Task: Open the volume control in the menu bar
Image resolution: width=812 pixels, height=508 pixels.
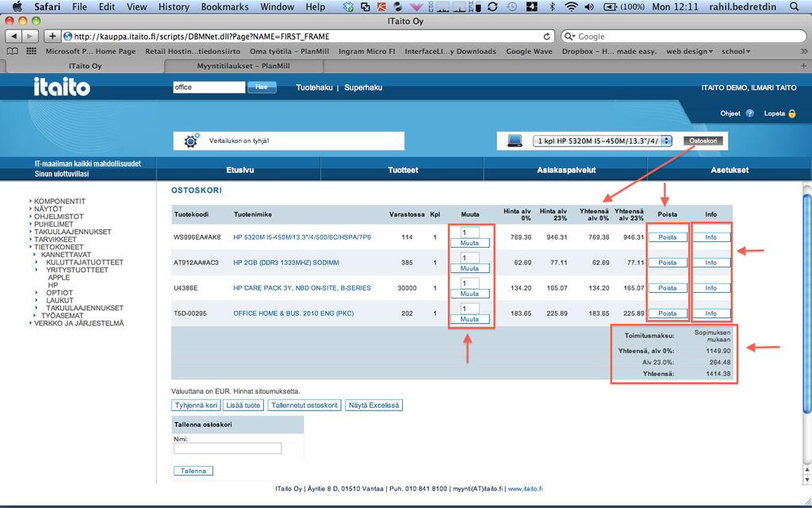Action: click(x=589, y=6)
